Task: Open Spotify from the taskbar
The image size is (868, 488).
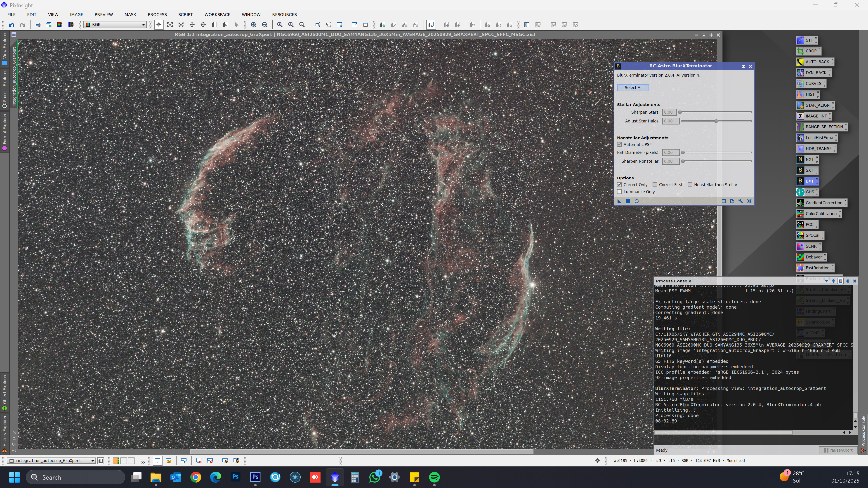Action: click(434, 477)
